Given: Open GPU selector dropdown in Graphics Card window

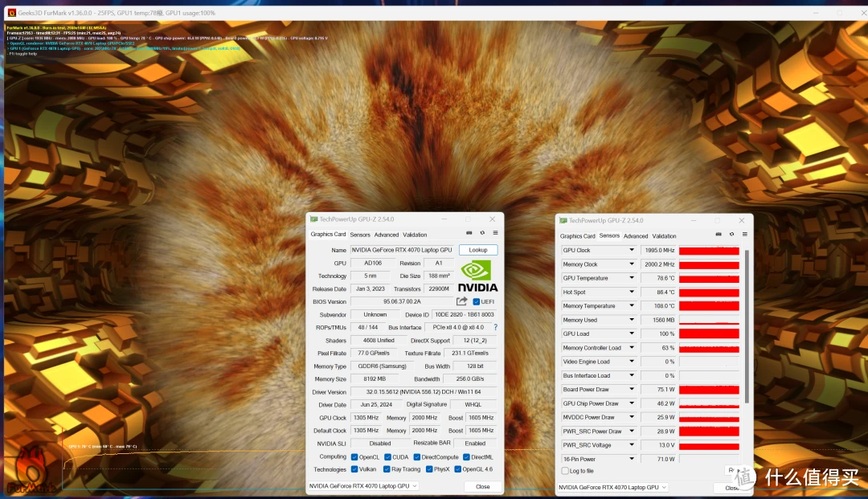Looking at the screenshot, I should [363, 485].
